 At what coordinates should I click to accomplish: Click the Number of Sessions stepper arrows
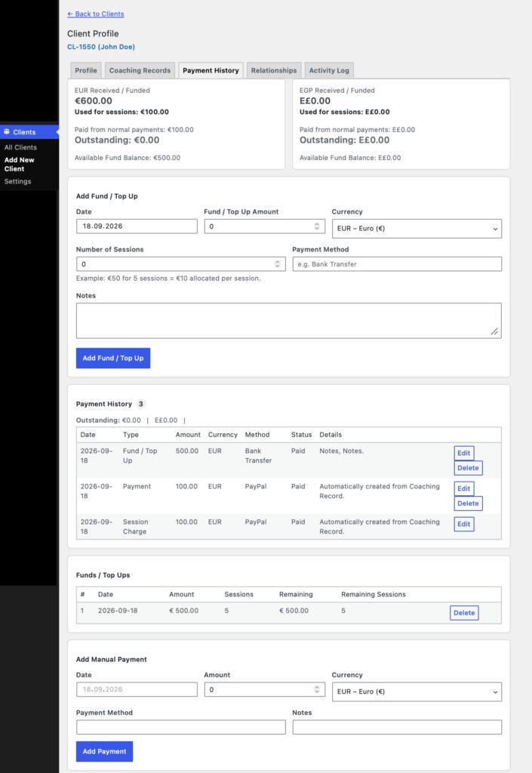click(278, 263)
